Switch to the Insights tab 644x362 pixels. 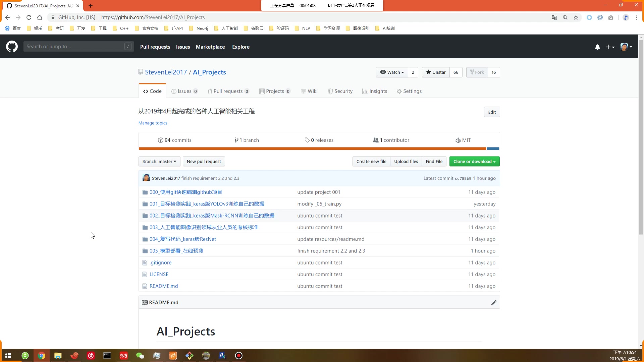(x=375, y=91)
